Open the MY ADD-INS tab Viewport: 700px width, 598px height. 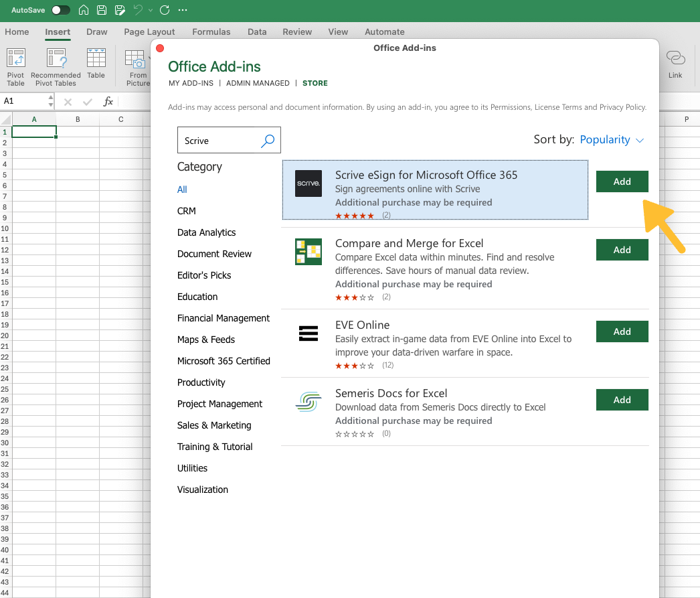[191, 83]
